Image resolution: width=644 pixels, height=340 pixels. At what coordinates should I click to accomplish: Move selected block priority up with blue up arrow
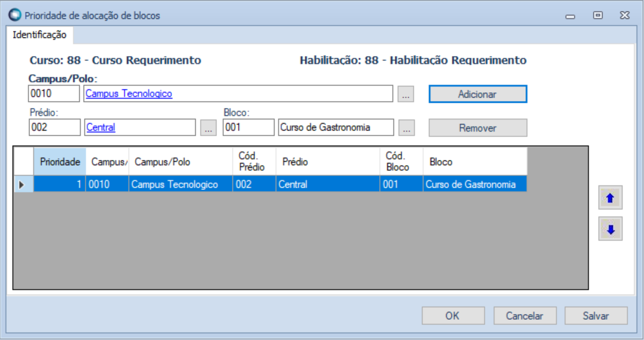click(610, 197)
